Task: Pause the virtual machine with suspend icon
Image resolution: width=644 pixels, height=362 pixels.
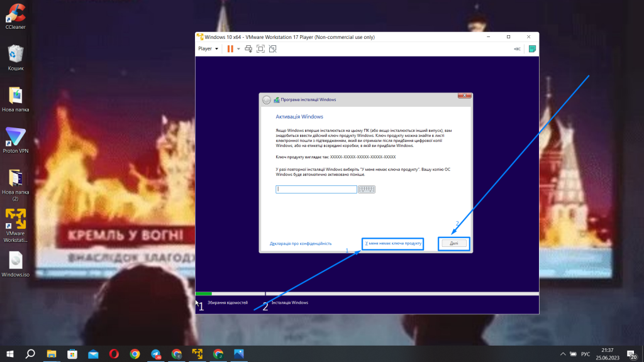Action: tap(231, 48)
